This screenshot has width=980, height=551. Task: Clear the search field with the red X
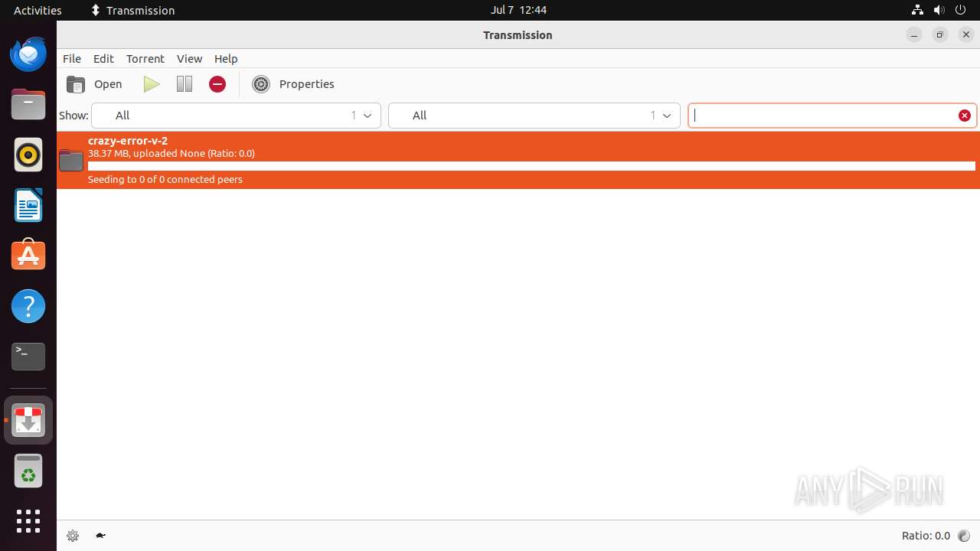coord(965,116)
